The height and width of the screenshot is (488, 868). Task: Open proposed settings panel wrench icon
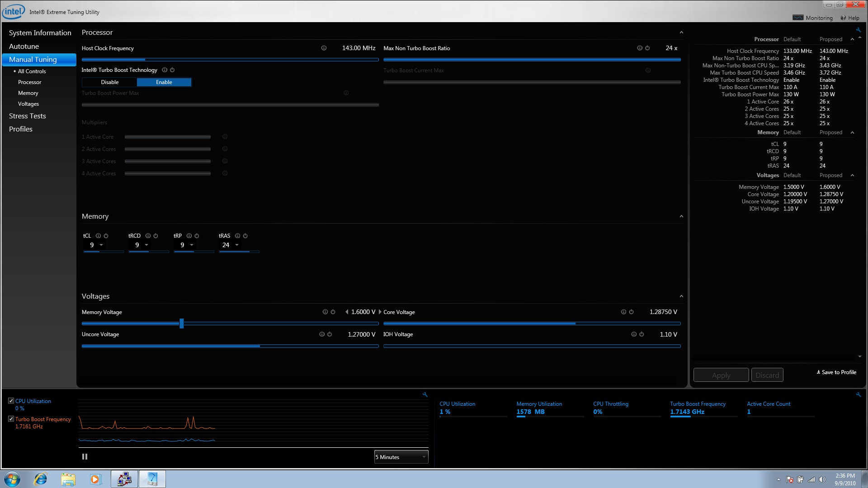[858, 30]
